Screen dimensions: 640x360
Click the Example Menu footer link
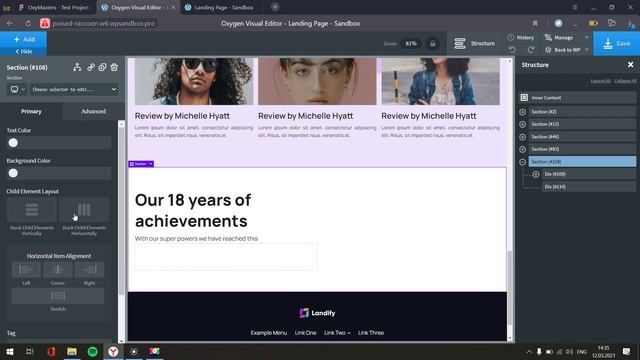pyautogui.click(x=269, y=333)
